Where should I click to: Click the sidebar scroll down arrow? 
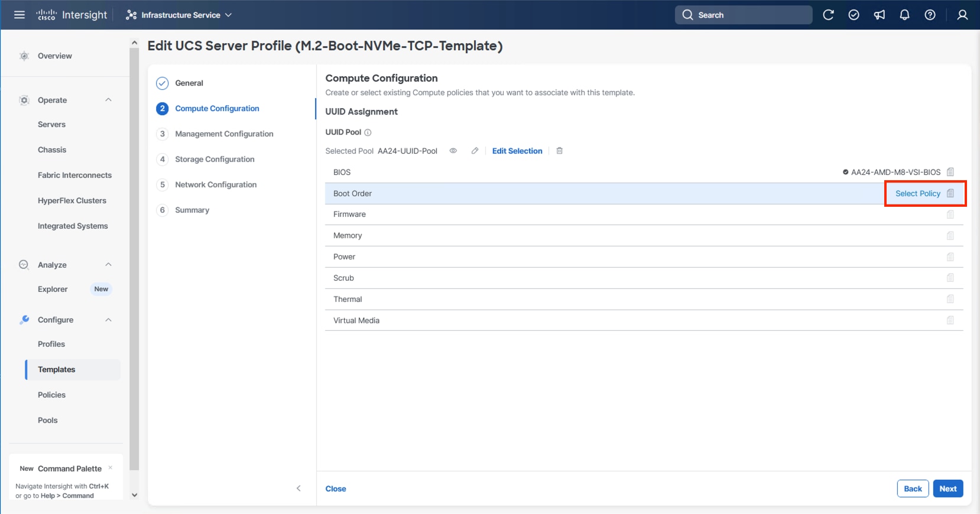click(x=134, y=495)
